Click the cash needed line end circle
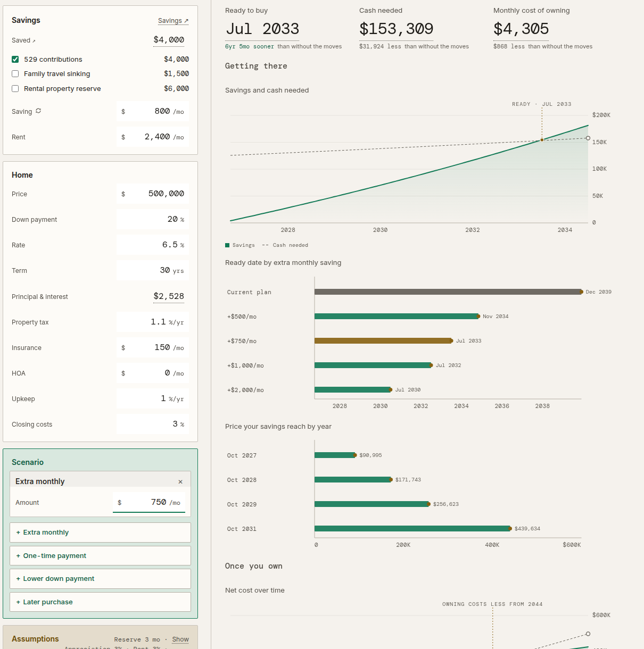644x649 pixels. click(x=588, y=138)
